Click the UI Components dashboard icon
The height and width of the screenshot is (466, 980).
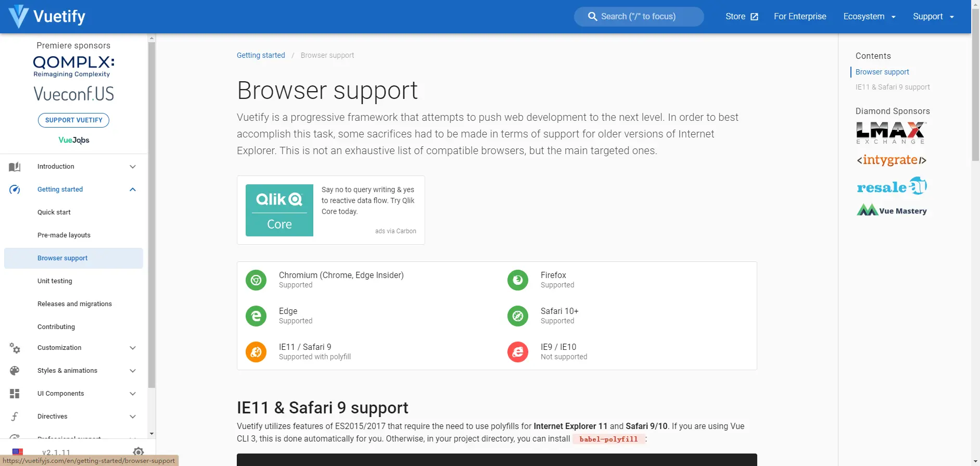(x=15, y=394)
